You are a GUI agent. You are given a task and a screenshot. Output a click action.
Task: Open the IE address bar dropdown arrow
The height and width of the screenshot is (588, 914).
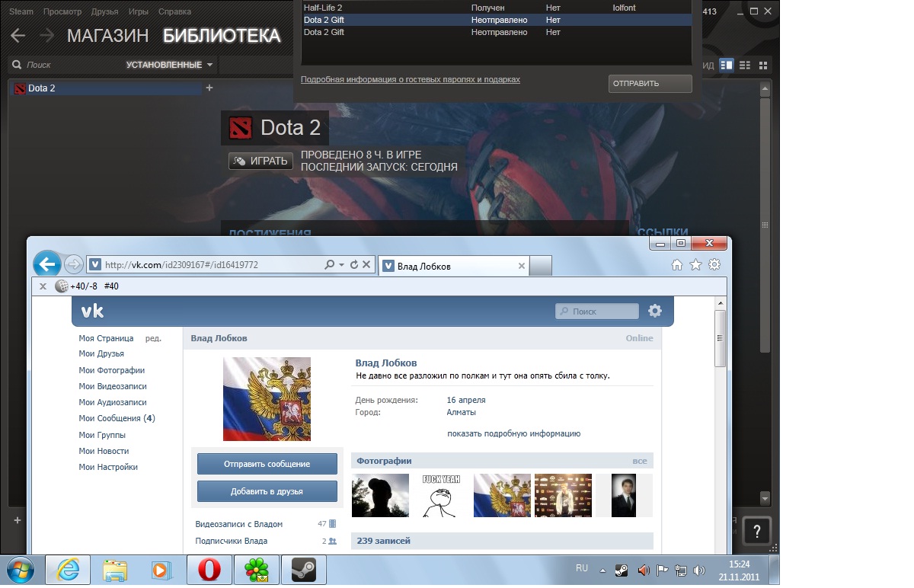(341, 265)
